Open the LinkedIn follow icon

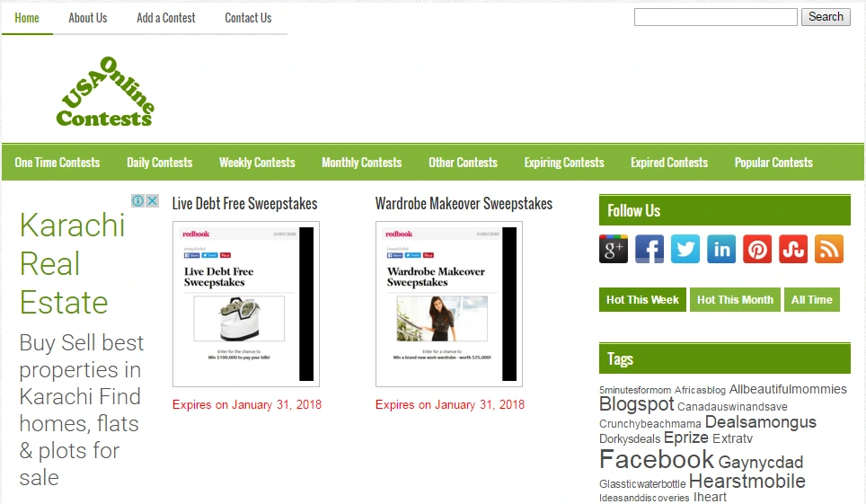(x=721, y=249)
